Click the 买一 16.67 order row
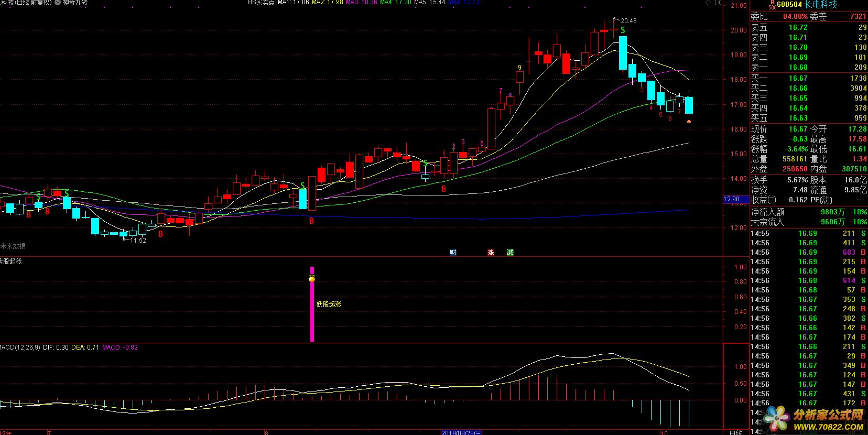The width and height of the screenshot is (868, 435). pos(809,78)
